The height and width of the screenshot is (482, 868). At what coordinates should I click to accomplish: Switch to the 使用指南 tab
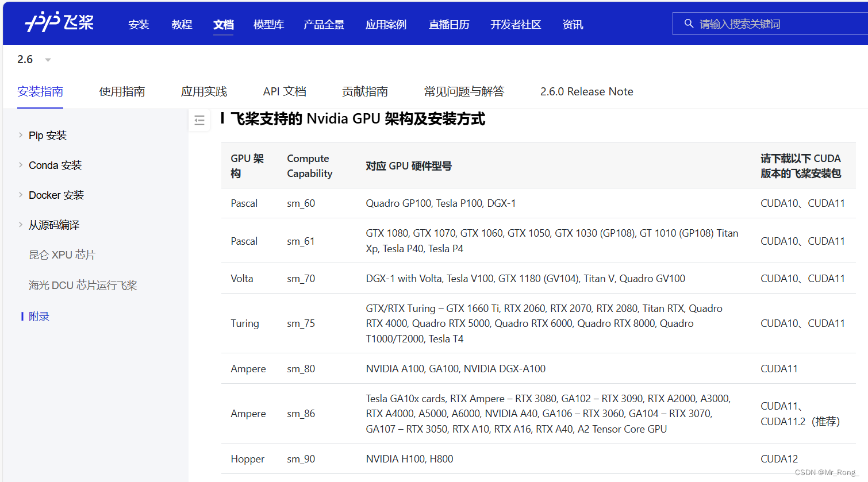pos(122,91)
